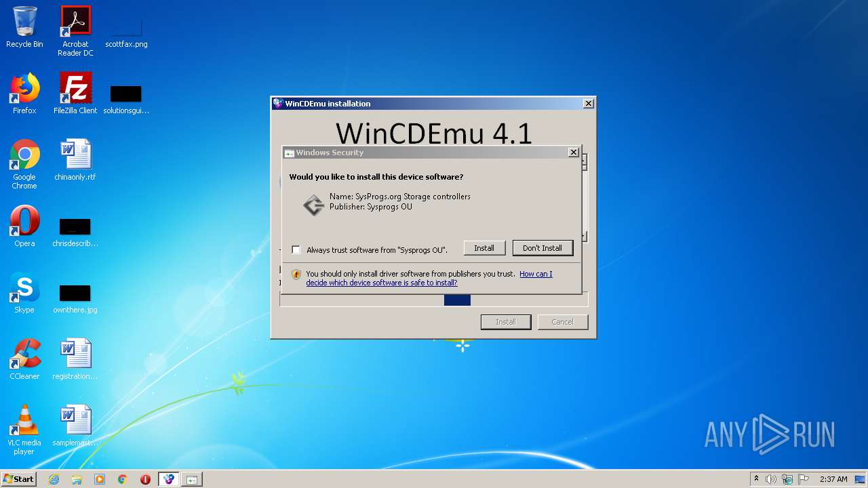Launch FileZilla Client shortcut
Image resolution: width=868 pixels, height=488 pixels.
click(75, 94)
